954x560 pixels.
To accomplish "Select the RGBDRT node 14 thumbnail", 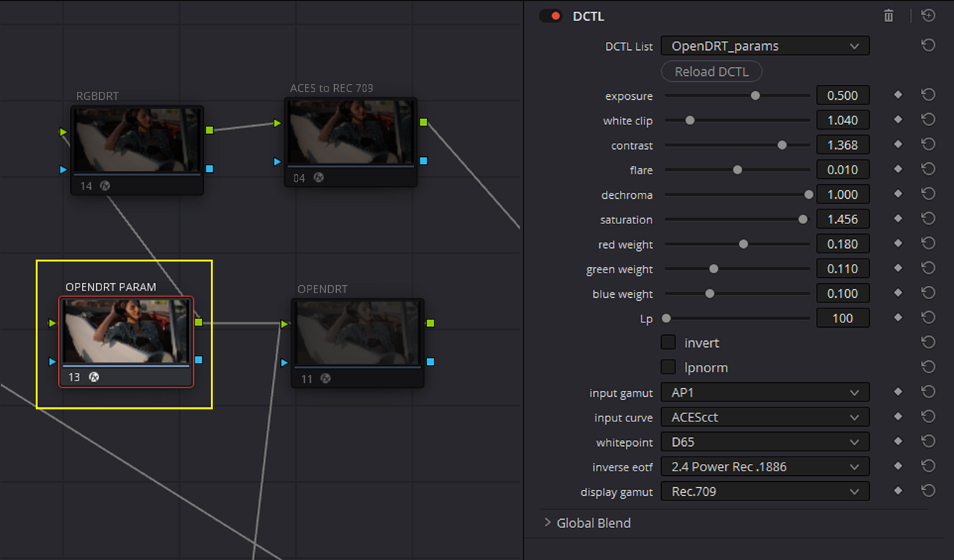I will pos(137,140).
